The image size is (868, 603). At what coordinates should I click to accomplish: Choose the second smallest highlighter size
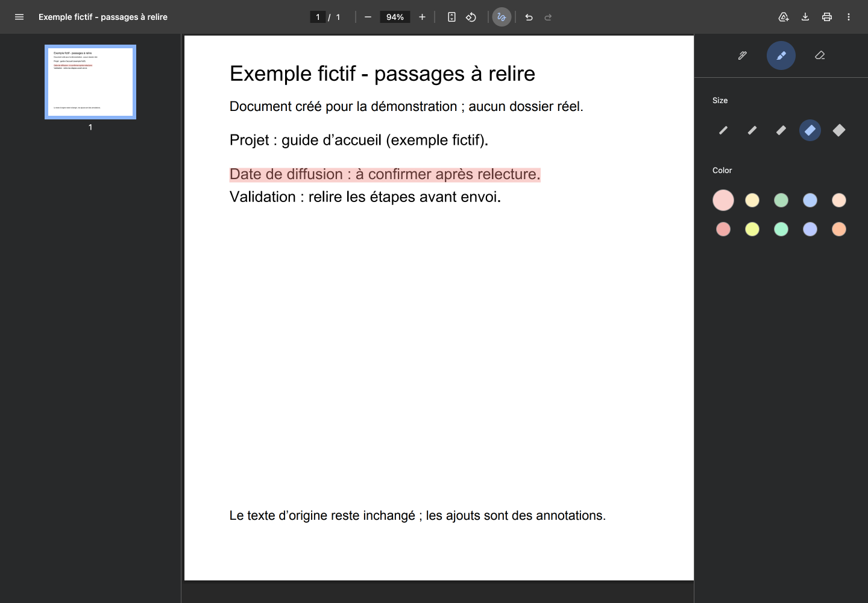tap(752, 130)
